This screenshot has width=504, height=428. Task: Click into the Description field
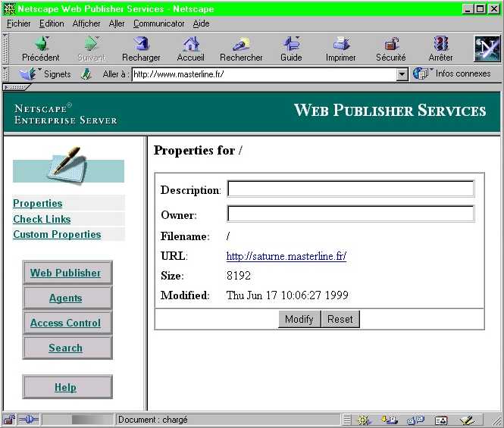click(351, 189)
